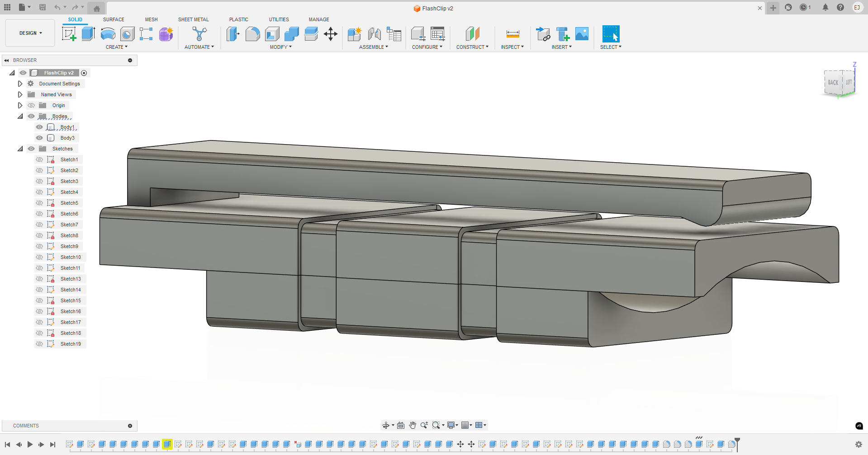Open the Insert Canvas image tool
Screen dimensions: 868x455
point(582,34)
